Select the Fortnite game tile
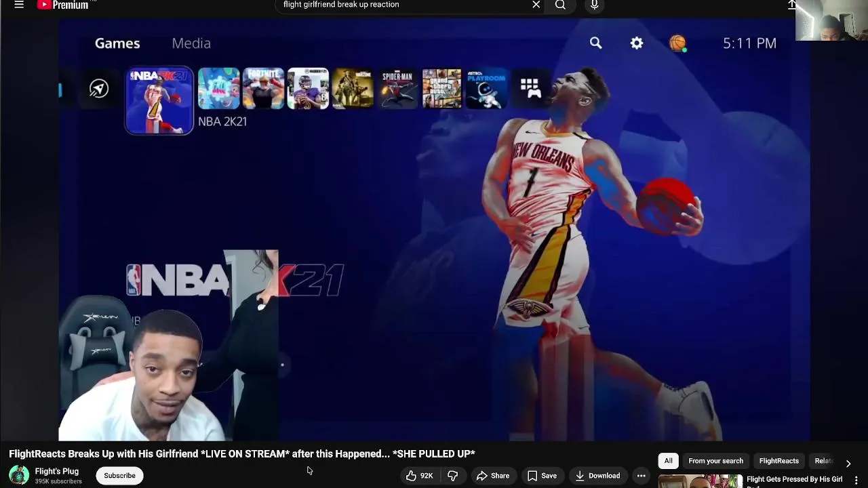 [x=263, y=88]
